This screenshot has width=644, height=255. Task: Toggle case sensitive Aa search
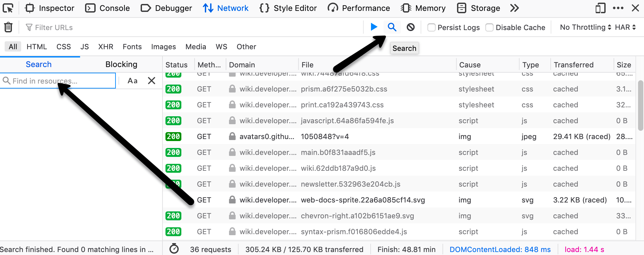[132, 81]
